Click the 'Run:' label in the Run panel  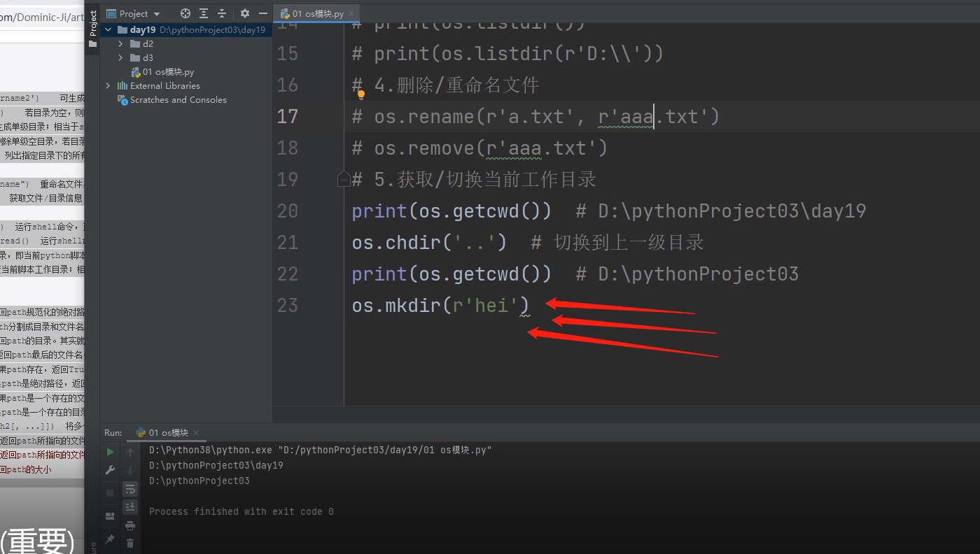(113, 433)
